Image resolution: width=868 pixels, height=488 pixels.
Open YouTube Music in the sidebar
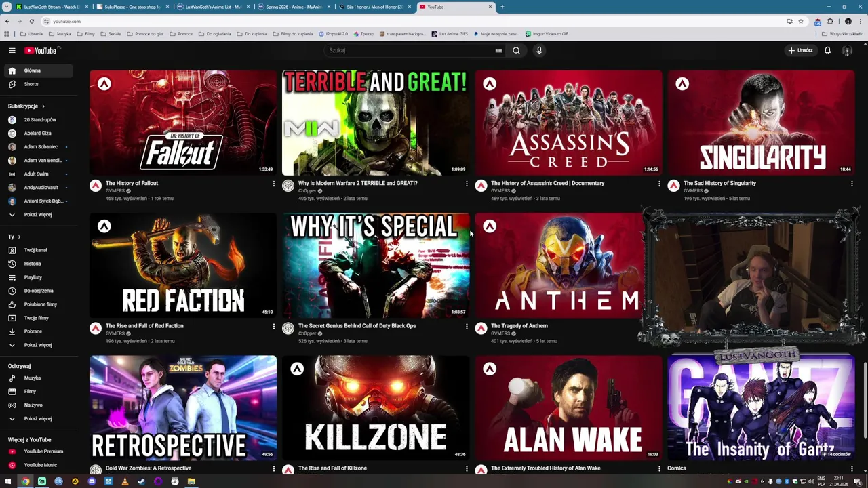click(37, 465)
